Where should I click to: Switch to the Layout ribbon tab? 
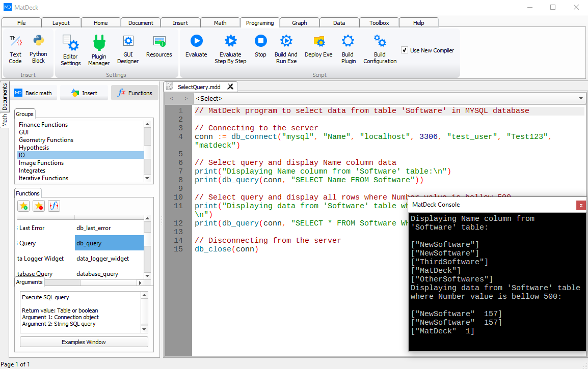coord(61,23)
